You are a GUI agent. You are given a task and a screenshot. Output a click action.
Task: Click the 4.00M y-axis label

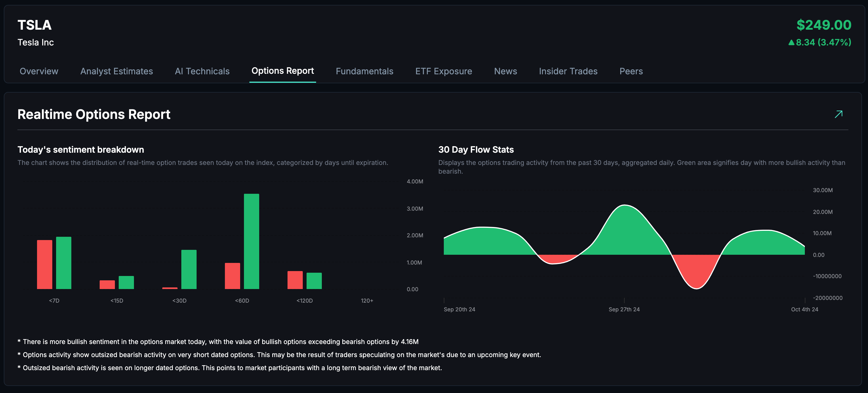415,182
